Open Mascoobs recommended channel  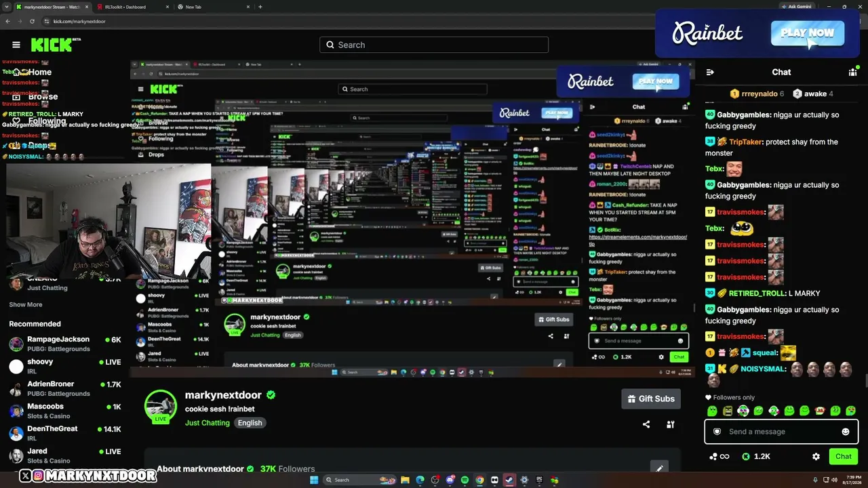pos(65,411)
